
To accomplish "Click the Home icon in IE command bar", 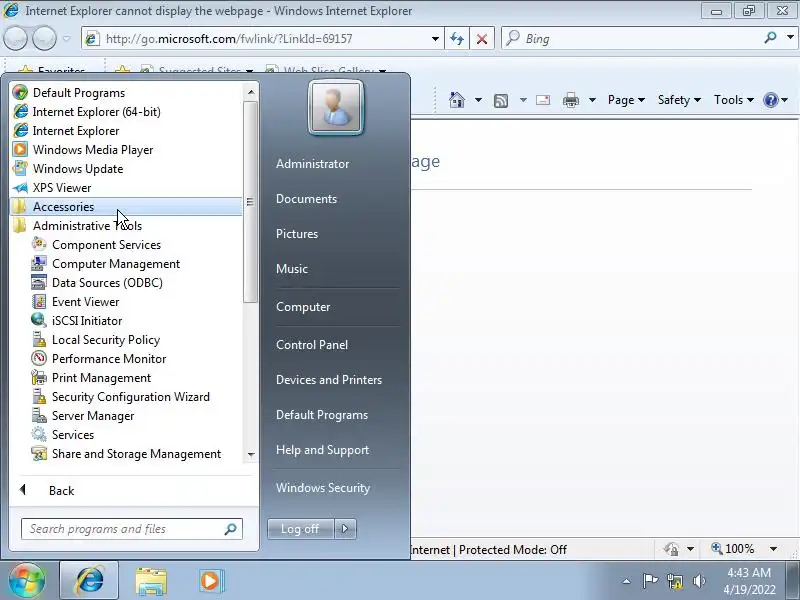I will click(x=457, y=99).
